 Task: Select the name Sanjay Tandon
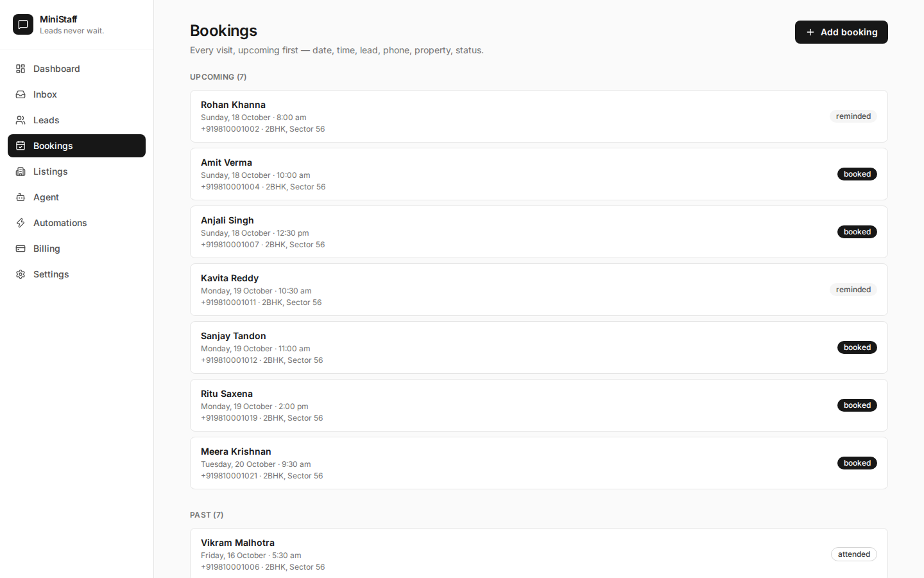click(x=234, y=336)
